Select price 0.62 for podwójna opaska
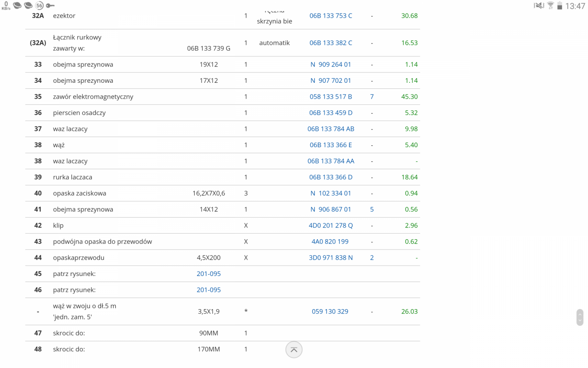This screenshot has width=588, height=368. point(411,242)
